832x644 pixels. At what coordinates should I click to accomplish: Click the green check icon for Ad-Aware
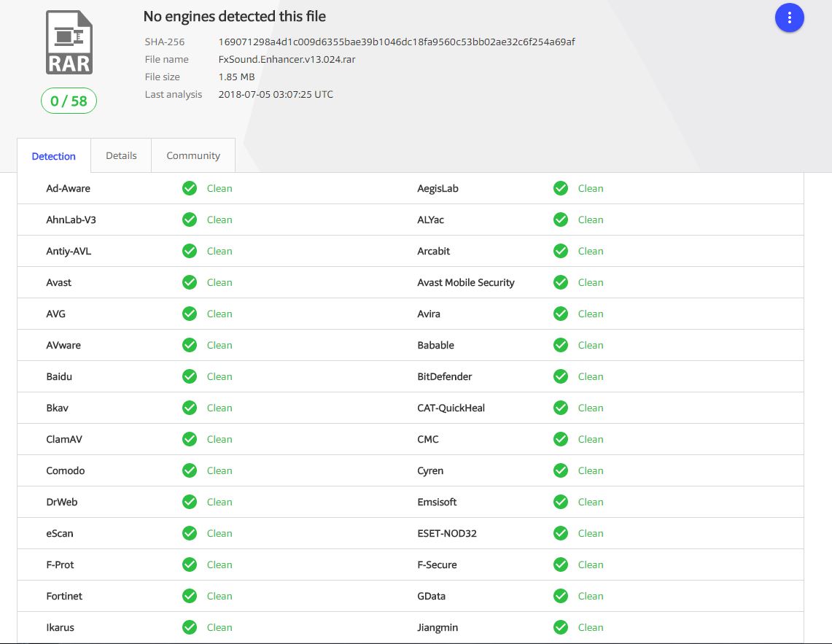190,188
